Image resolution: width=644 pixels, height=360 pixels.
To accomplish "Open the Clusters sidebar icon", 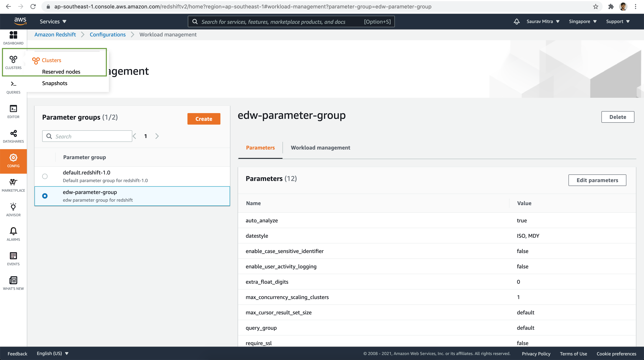I will [13, 62].
